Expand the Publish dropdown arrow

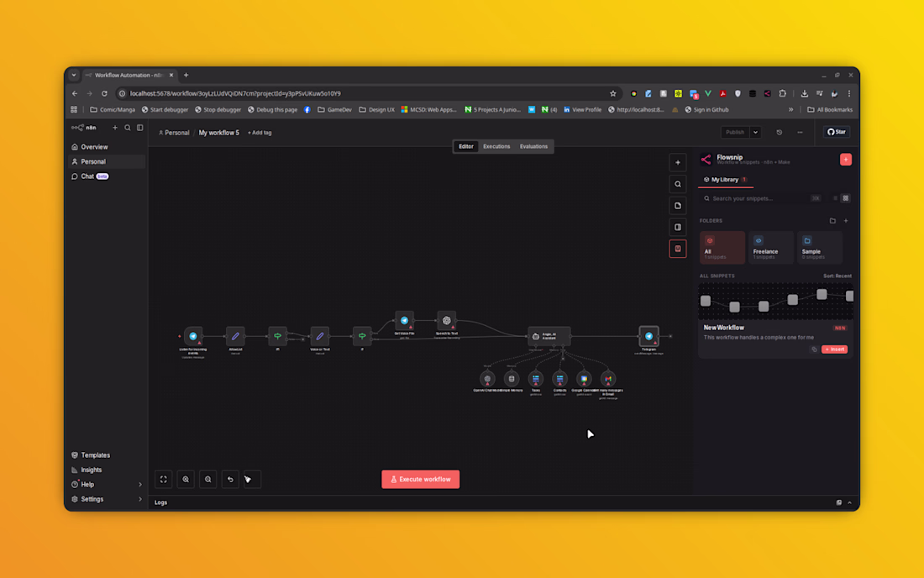pos(755,133)
